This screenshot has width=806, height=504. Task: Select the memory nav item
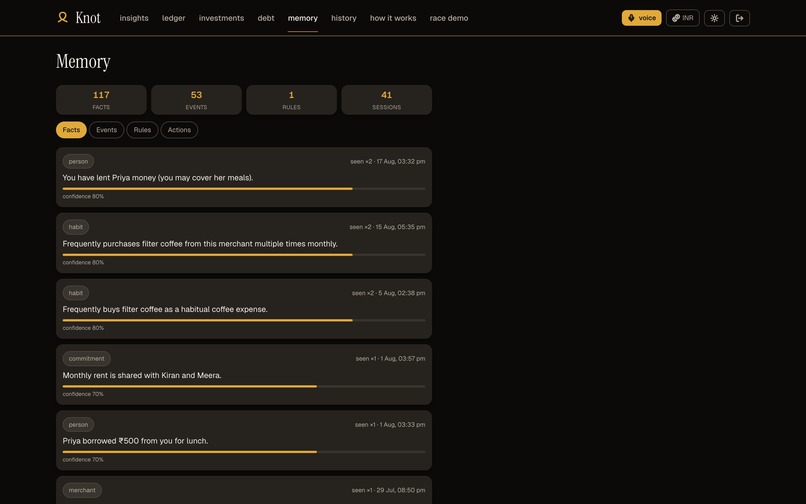pyautogui.click(x=303, y=18)
